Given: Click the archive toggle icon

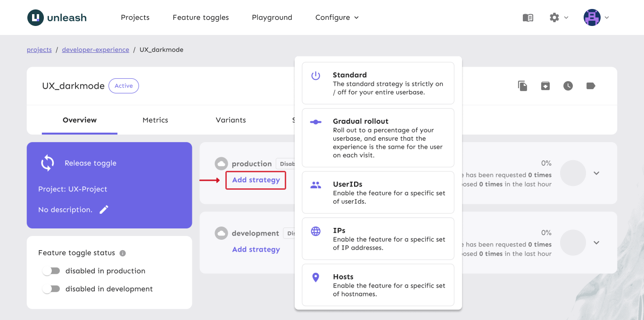Looking at the screenshot, I should [545, 86].
